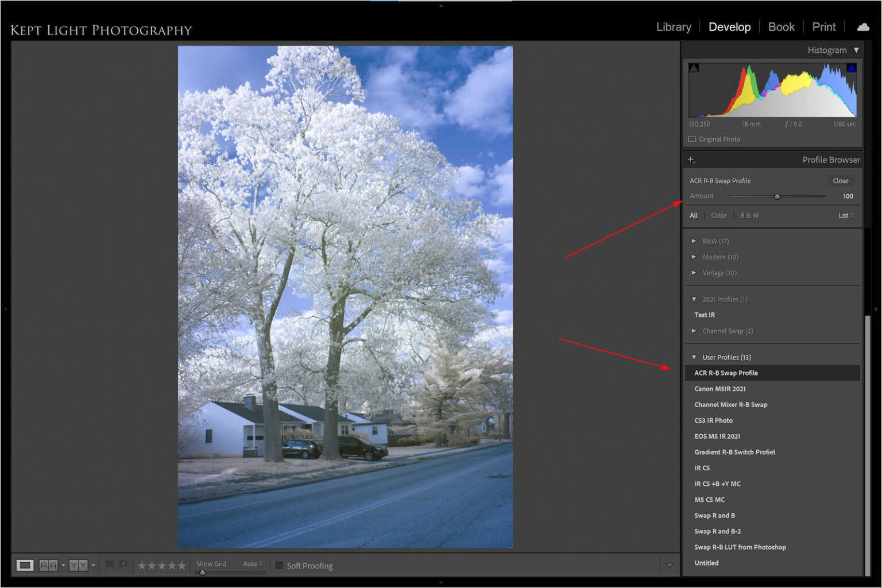Image resolution: width=882 pixels, height=588 pixels.
Task: Close the Profile Browser
Action: [841, 181]
